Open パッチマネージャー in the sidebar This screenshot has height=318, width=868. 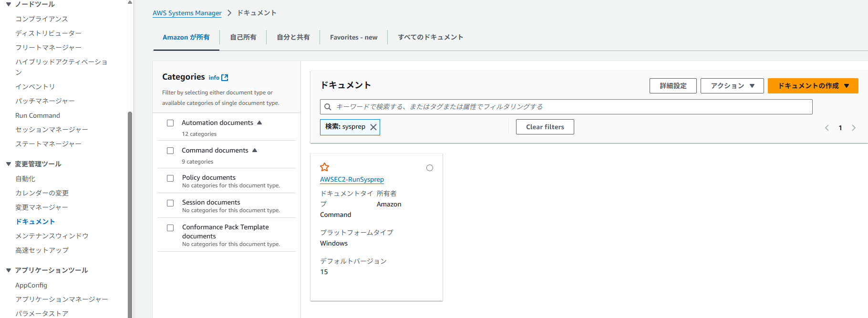coord(45,101)
